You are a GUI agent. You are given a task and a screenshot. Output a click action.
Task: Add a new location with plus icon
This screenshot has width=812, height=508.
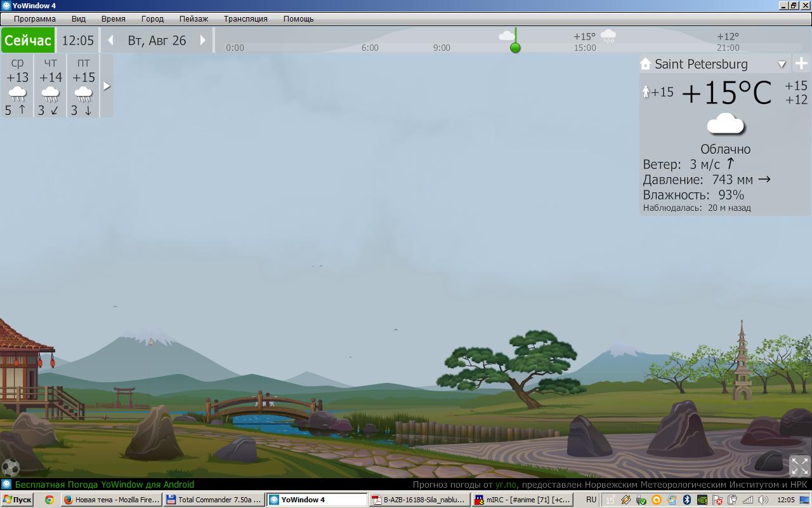pos(801,63)
